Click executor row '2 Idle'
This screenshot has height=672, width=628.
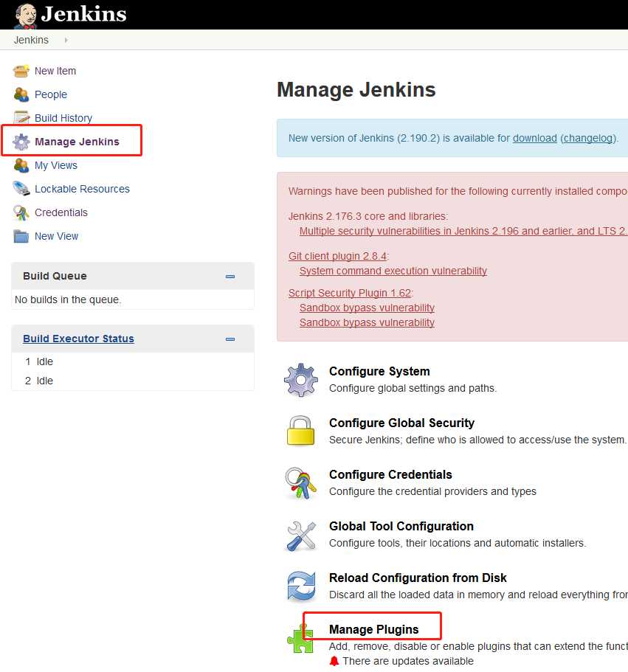pos(39,381)
